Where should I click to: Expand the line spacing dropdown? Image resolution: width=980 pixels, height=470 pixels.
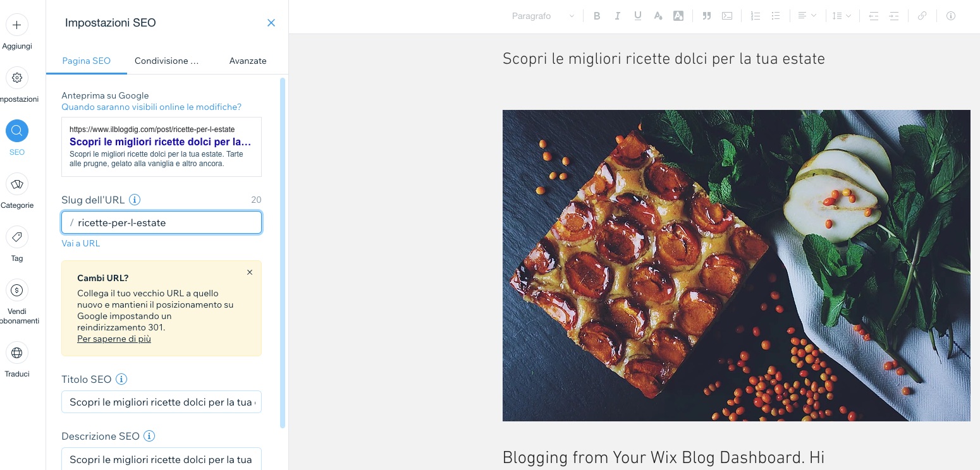pos(842,16)
